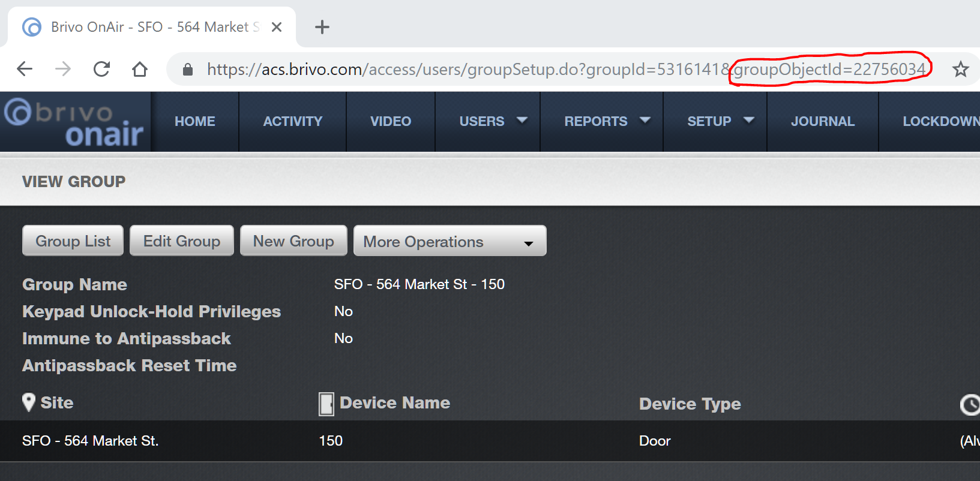This screenshot has height=481, width=980.
Task: Open a new browser tab
Action: tap(322, 27)
